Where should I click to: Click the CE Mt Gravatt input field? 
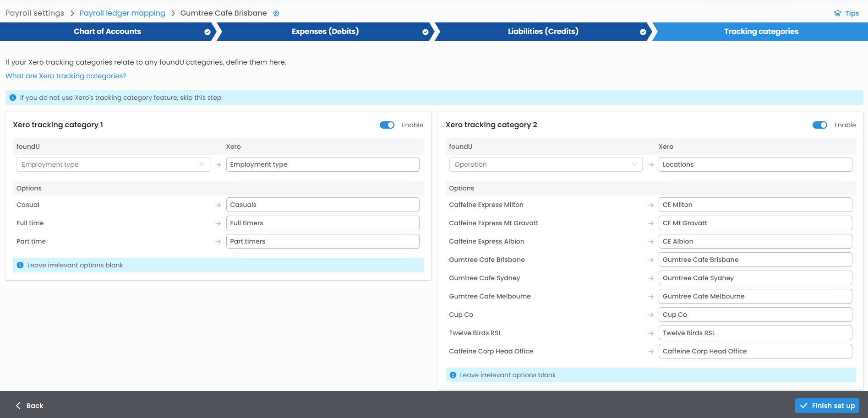coord(755,223)
